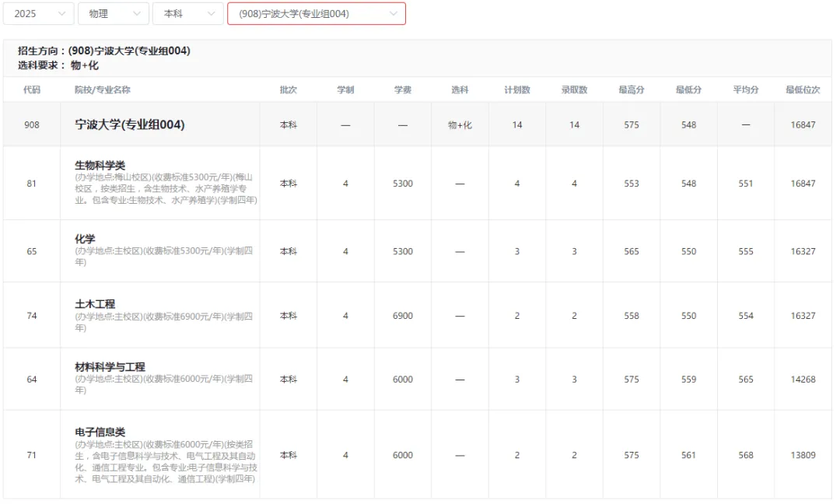
Task: Click the 生物科学类 campus description text
Action: [166, 188]
